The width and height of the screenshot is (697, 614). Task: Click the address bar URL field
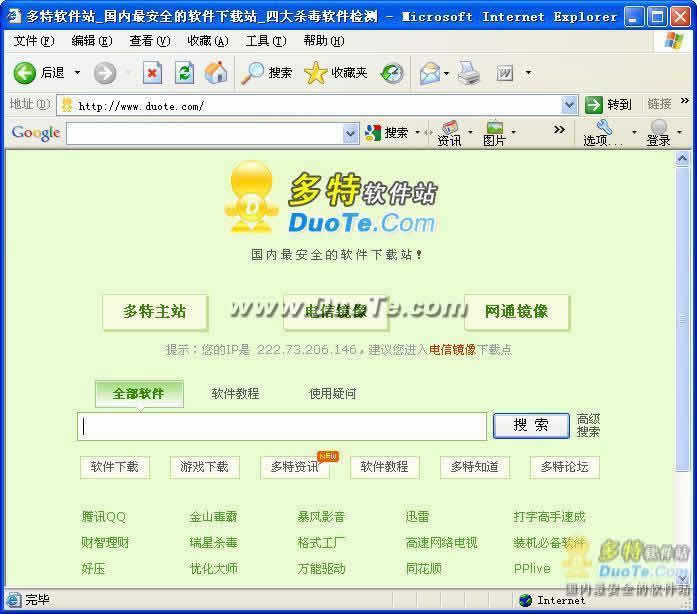coord(318,105)
